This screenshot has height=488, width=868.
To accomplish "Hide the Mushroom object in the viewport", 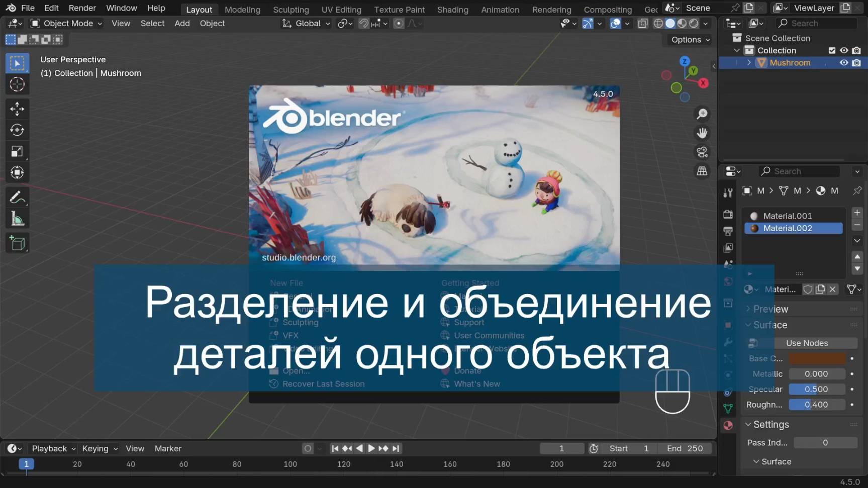I will point(844,62).
